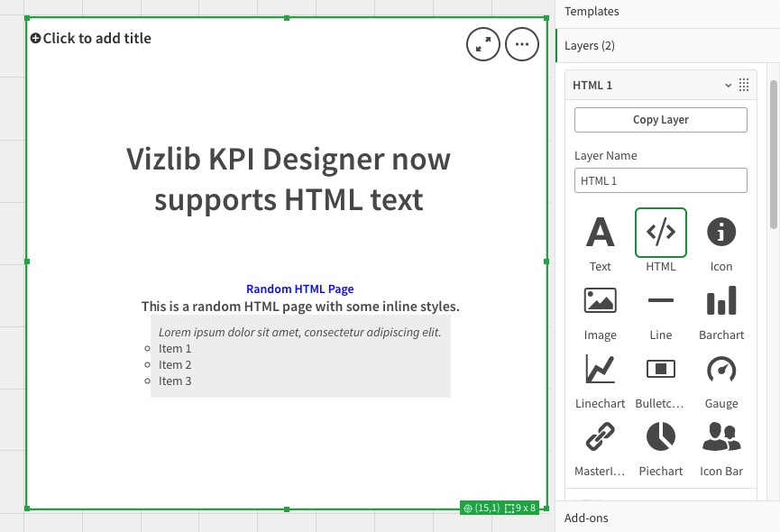Choose the Icon layer type
Image resolution: width=780 pixels, height=532 pixels.
pos(721,233)
